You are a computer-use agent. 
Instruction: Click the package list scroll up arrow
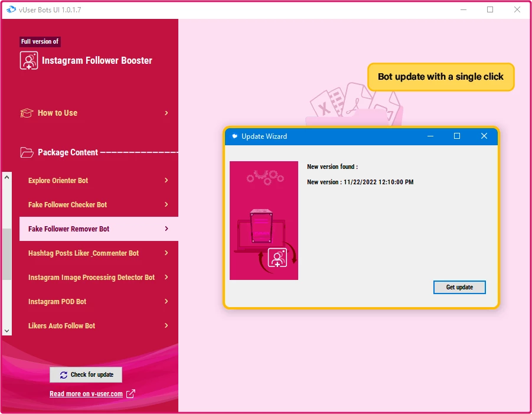(x=6, y=177)
